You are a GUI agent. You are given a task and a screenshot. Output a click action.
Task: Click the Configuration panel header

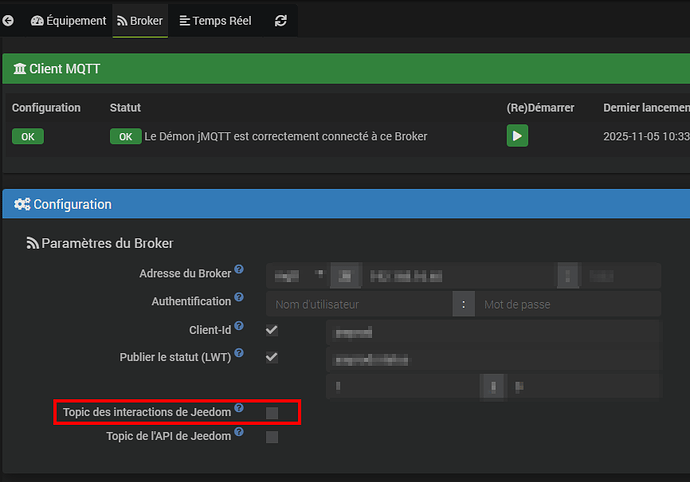tap(345, 204)
